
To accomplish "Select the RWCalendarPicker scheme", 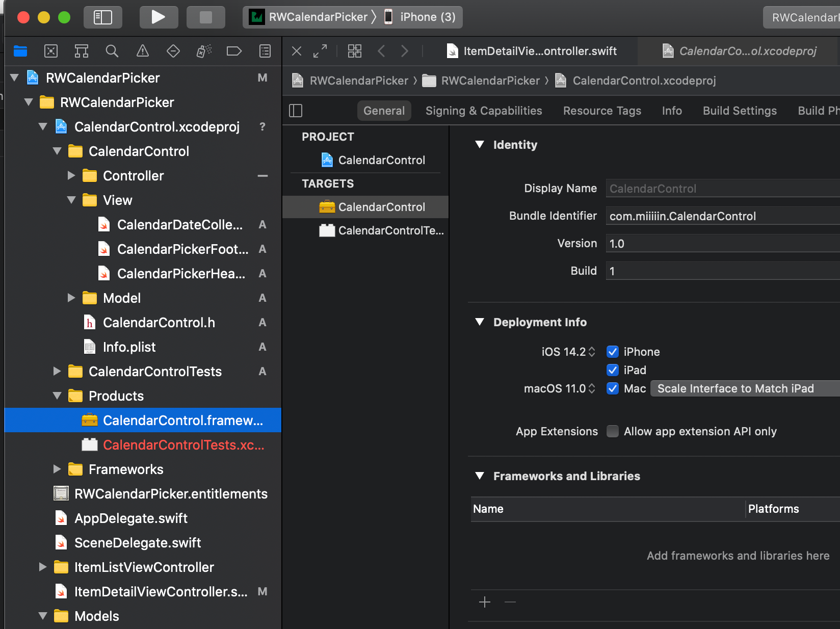I will point(309,17).
